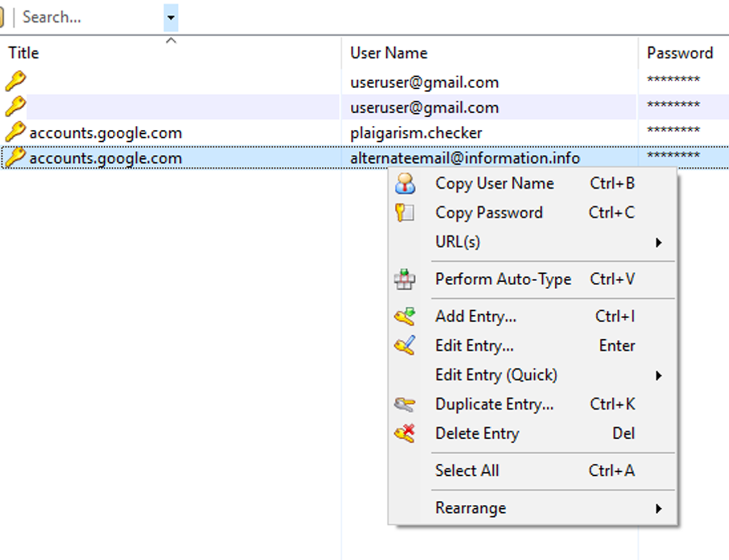729x560 pixels.
Task: Open the search box dropdown arrow
Action: (x=171, y=18)
